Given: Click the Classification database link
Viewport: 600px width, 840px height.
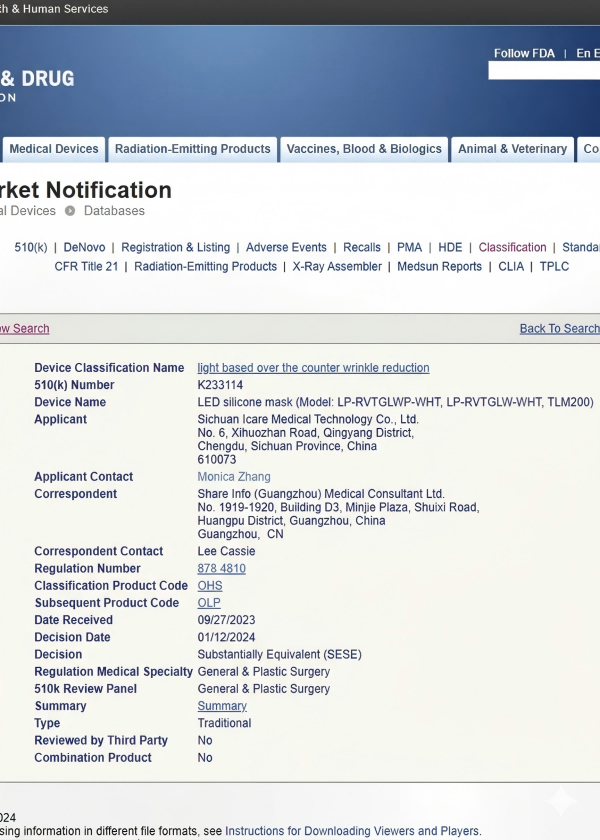Looking at the screenshot, I should 512,247.
